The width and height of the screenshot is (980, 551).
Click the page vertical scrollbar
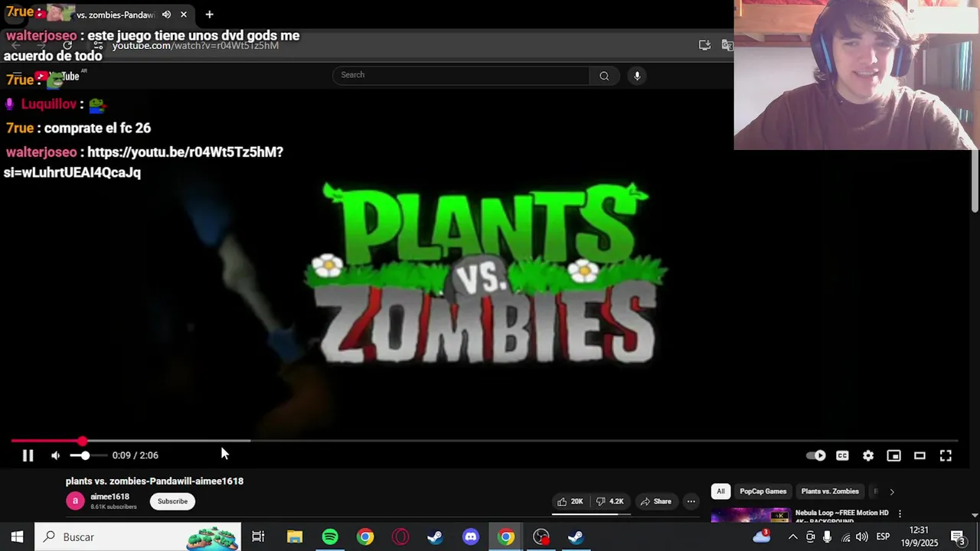pos(975,181)
